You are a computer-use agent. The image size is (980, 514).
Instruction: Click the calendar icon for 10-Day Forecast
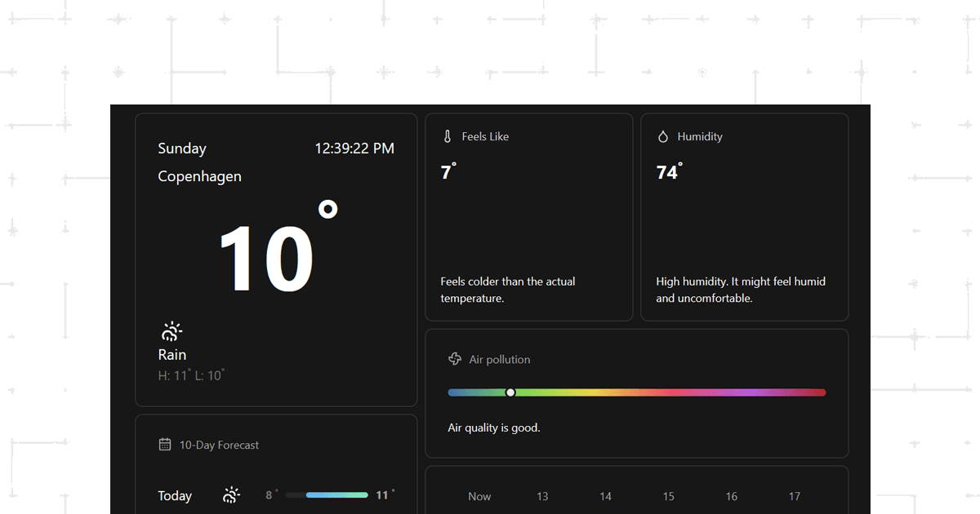click(165, 445)
